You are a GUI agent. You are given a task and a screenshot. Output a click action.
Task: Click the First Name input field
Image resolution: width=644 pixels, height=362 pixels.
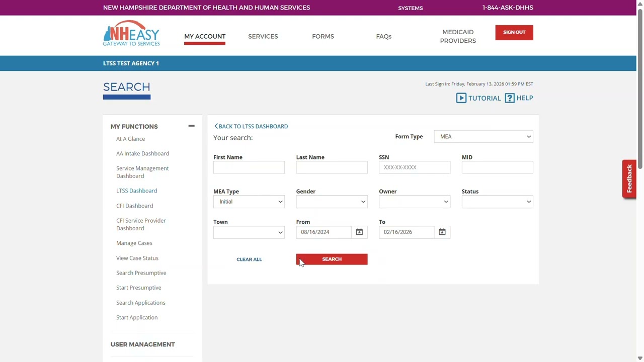pyautogui.click(x=249, y=167)
